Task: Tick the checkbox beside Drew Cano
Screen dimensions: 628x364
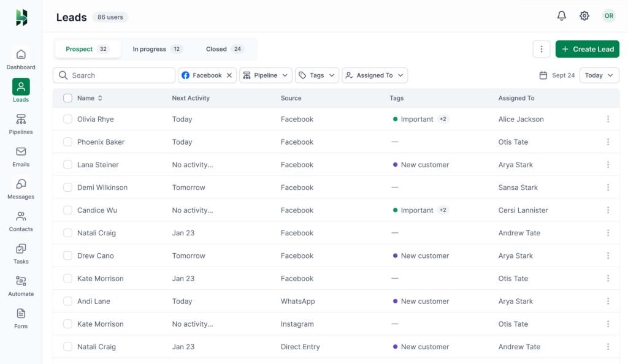Action: coord(67,256)
